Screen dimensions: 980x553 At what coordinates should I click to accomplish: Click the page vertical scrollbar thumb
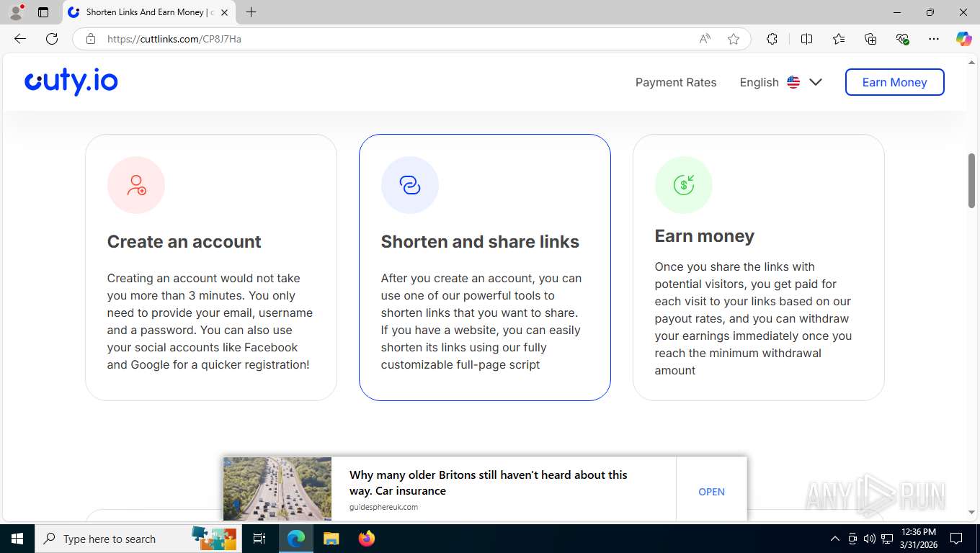[972, 181]
